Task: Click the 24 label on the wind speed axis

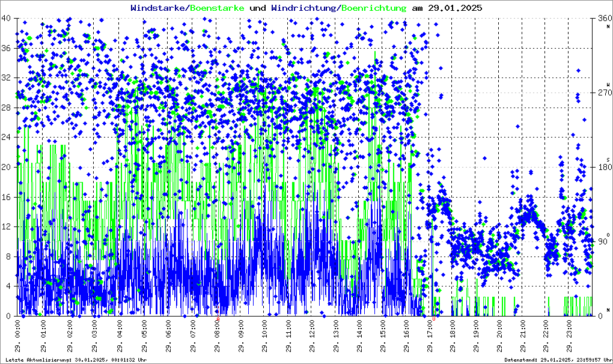Action: click(6, 138)
